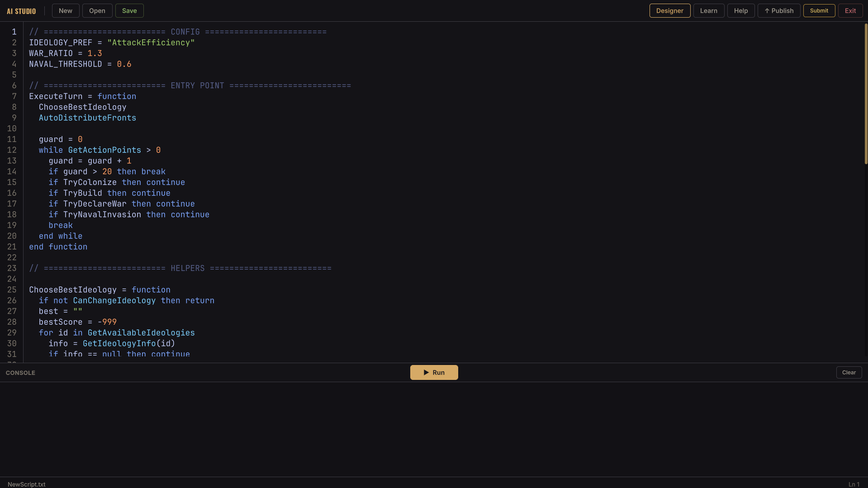Click TryBuild in the code
Image resolution: width=868 pixels, height=488 pixels.
(x=82, y=193)
